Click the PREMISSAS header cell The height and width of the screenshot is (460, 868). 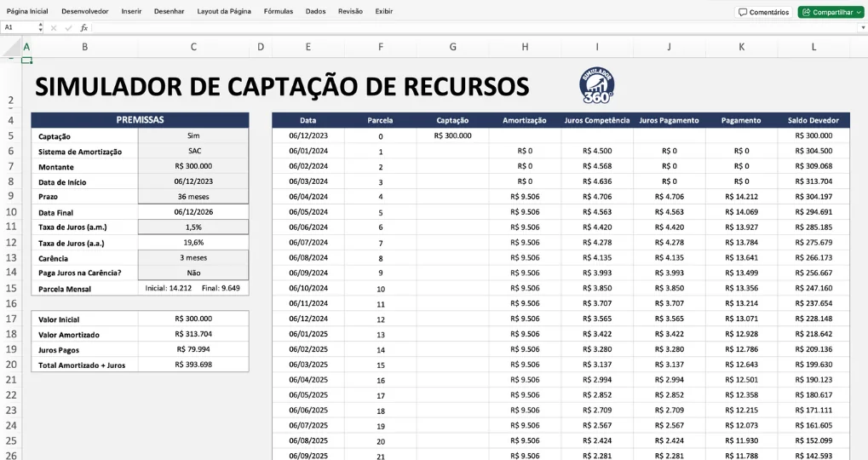click(140, 120)
